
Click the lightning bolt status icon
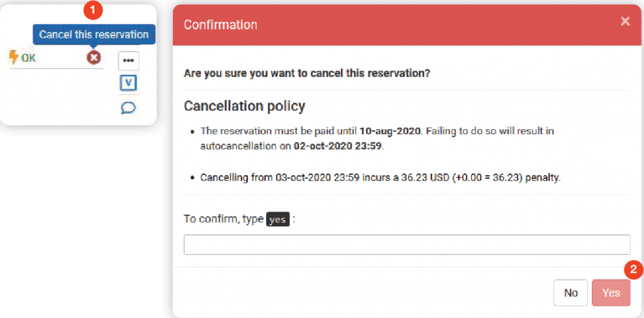tap(14, 58)
